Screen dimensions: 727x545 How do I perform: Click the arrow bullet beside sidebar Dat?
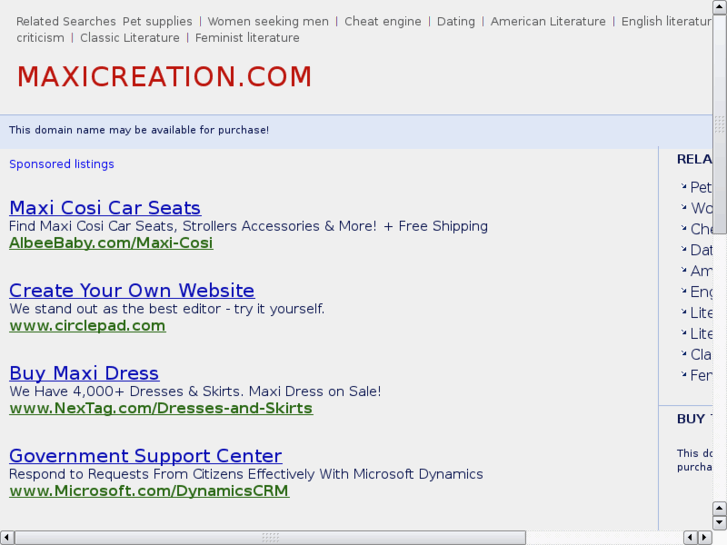(x=683, y=249)
